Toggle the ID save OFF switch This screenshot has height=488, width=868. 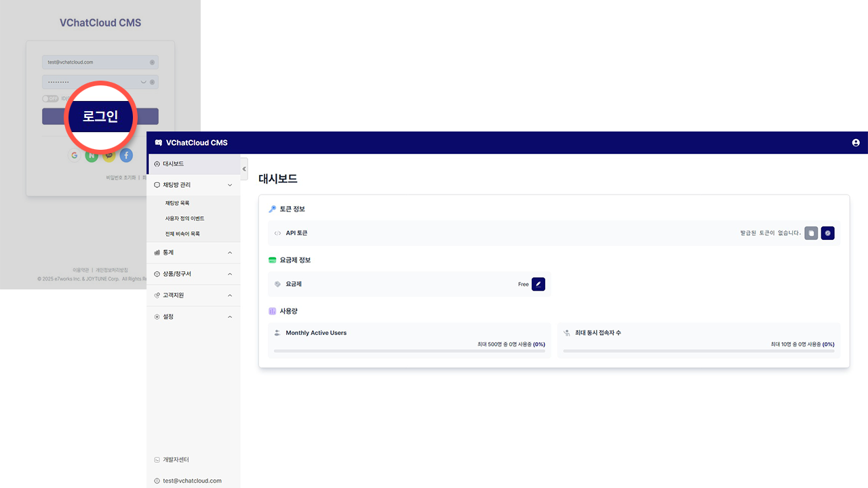[51, 98]
